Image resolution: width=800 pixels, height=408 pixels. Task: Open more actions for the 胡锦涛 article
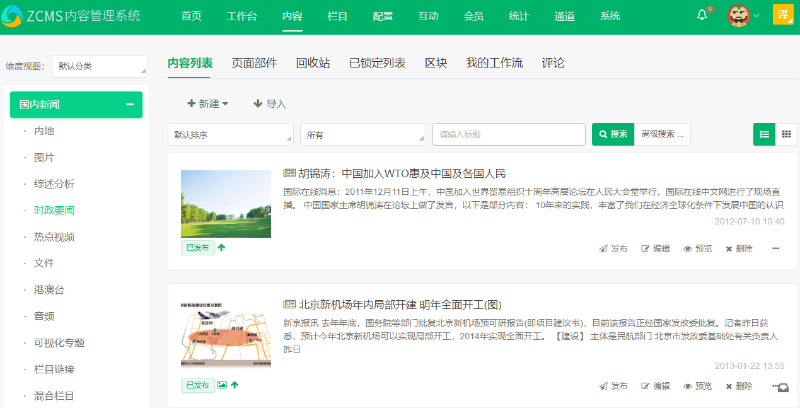point(776,248)
